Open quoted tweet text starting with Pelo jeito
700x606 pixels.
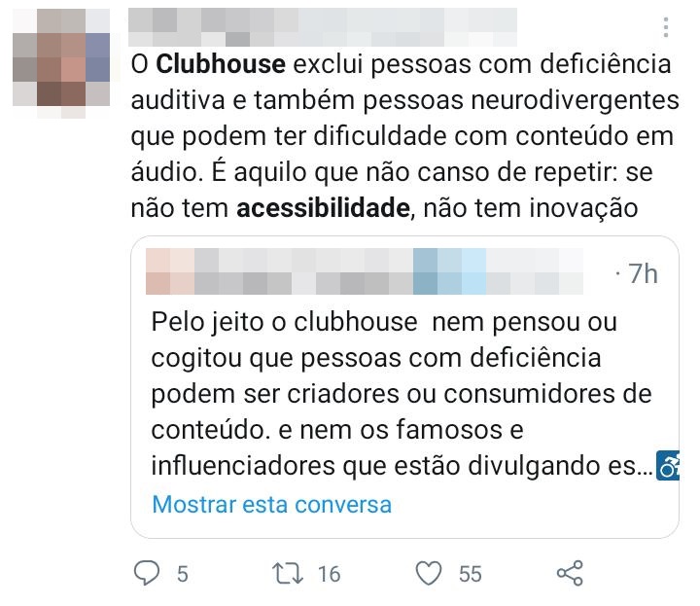pyautogui.click(x=402, y=394)
